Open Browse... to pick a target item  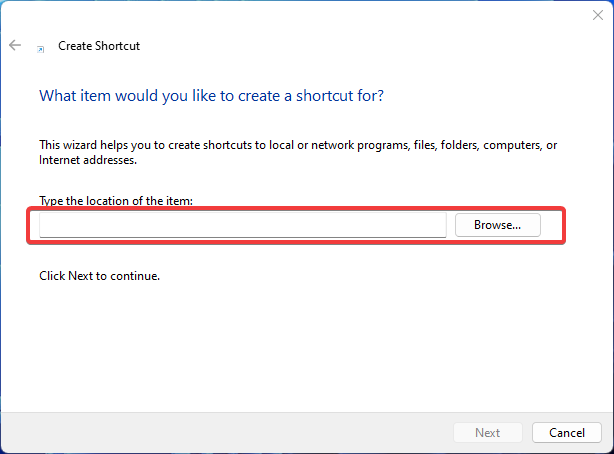498,225
